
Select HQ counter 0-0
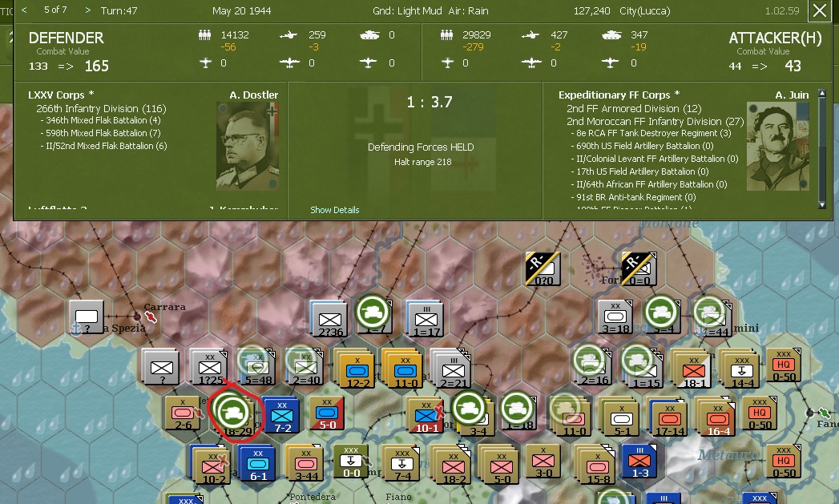(351, 462)
